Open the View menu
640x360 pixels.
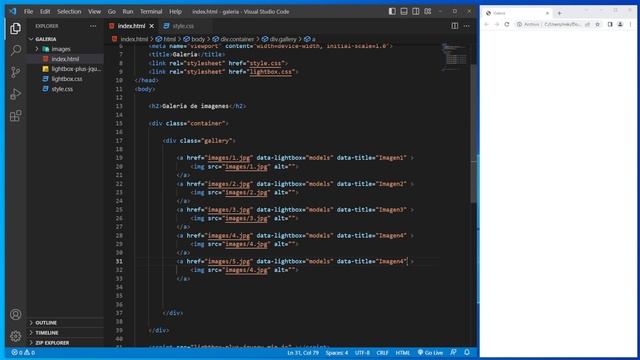(94, 11)
